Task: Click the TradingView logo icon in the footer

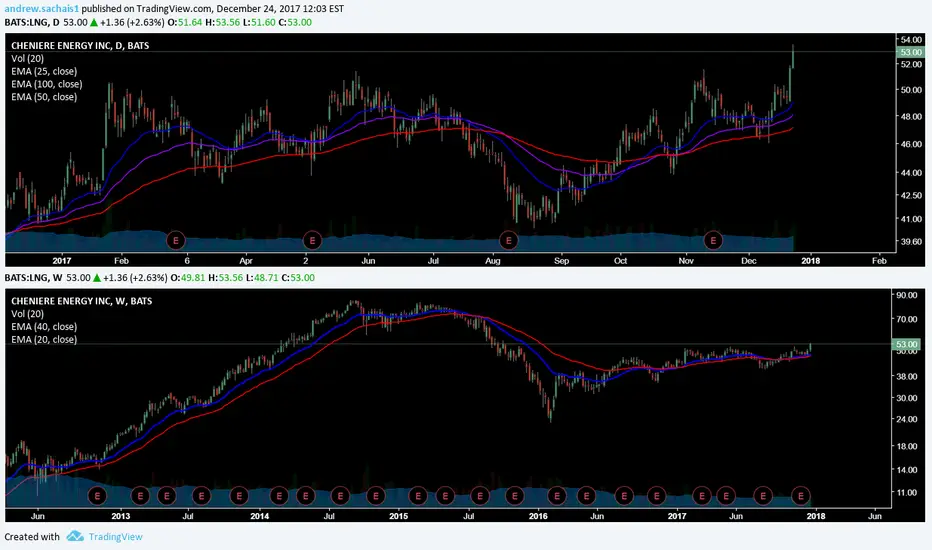Action: tap(75, 536)
